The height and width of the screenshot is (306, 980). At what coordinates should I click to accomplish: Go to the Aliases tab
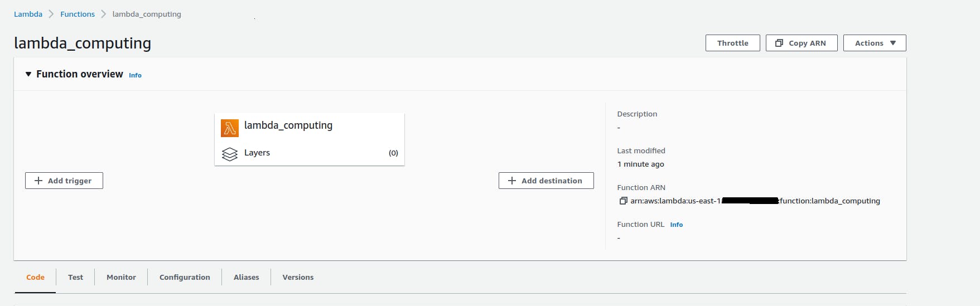pyautogui.click(x=246, y=277)
